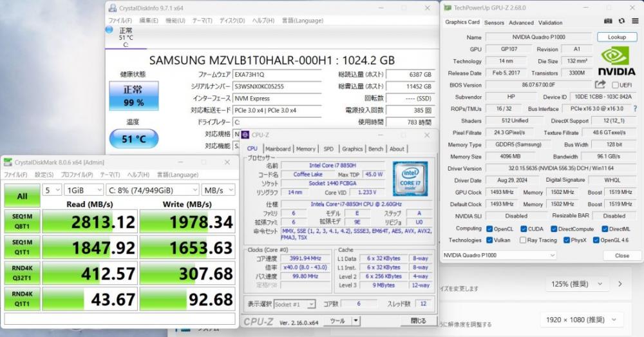Screen dimensions: 644x337
Task: Open the 1920 × 1080 resolution dropdown
Action: point(582,320)
